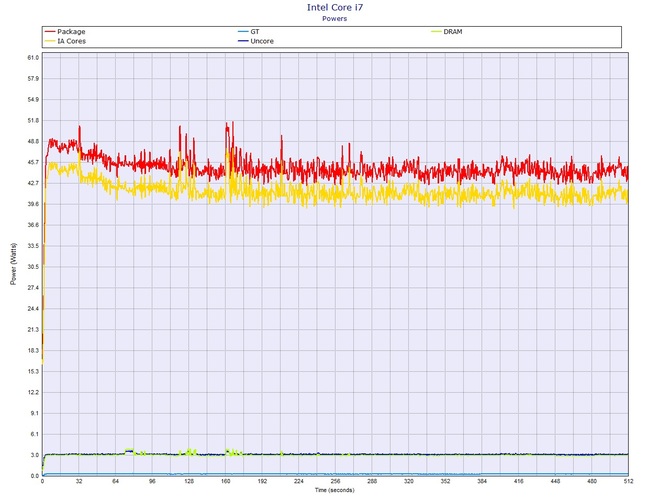Click the 32 x-axis time label
Viewport: 670px width, 502px height.
click(x=79, y=481)
